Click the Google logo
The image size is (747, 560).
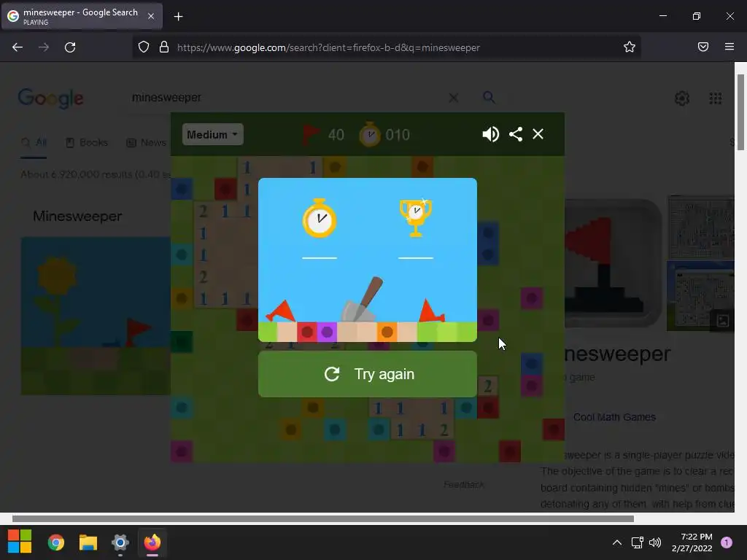click(50, 98)
